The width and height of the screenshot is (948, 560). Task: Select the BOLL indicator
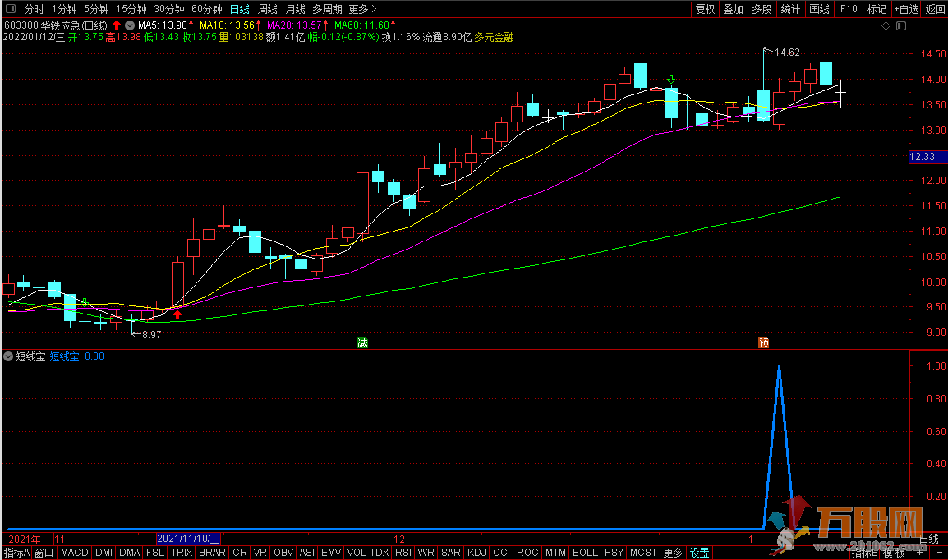[x=585, y=553]
